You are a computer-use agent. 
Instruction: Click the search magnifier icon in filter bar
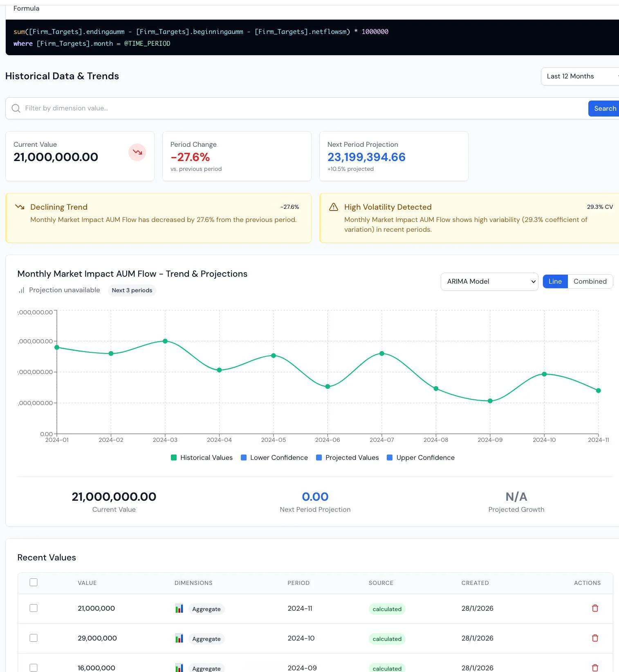(16, 108)
